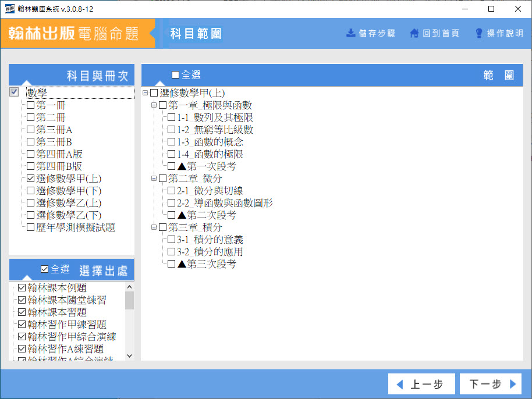Collapse the 第二章 微分 chapter node
Viewport: 532px width, 399px height.
pyautogui.click(x=154, y=179)
